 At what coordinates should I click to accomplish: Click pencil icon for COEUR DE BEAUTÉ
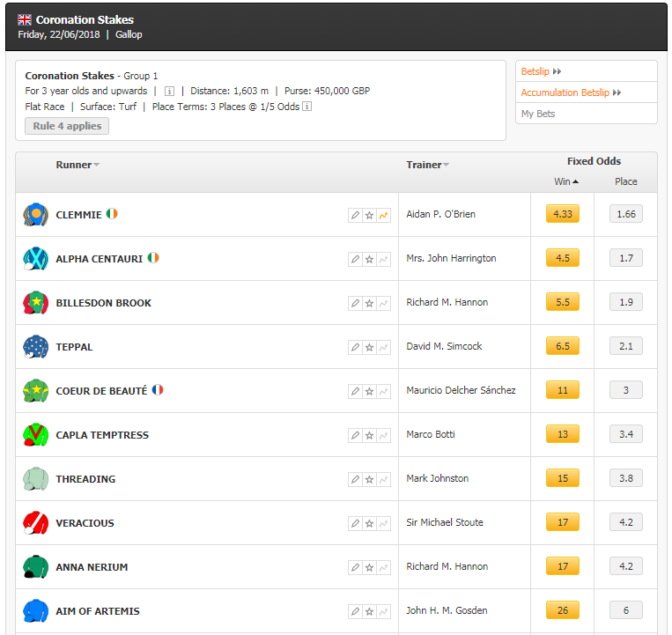[355, 391]
